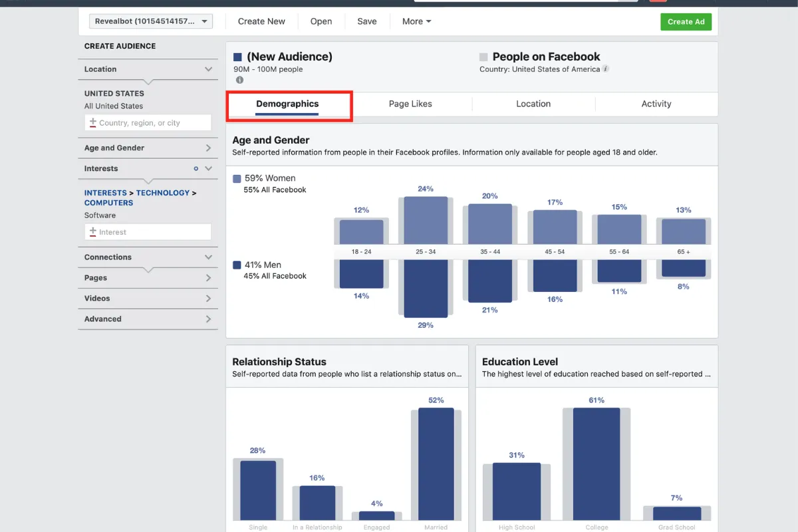Screen dimensions: 798x532
Task: Switch to the Activity tab
Action: point(656,104)
